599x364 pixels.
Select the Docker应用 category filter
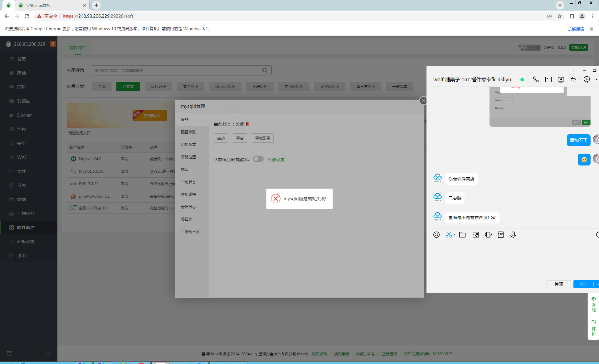[x=225, y=87]
